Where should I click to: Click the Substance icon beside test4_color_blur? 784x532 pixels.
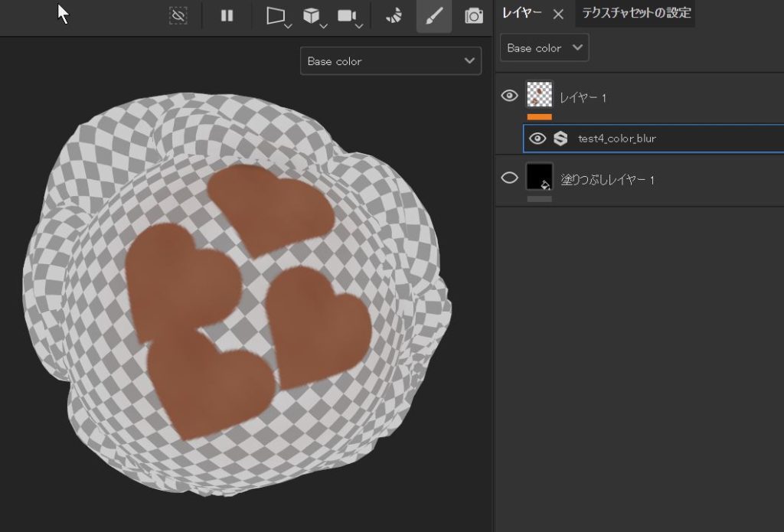pyautogui.click(x=560, y=139)
